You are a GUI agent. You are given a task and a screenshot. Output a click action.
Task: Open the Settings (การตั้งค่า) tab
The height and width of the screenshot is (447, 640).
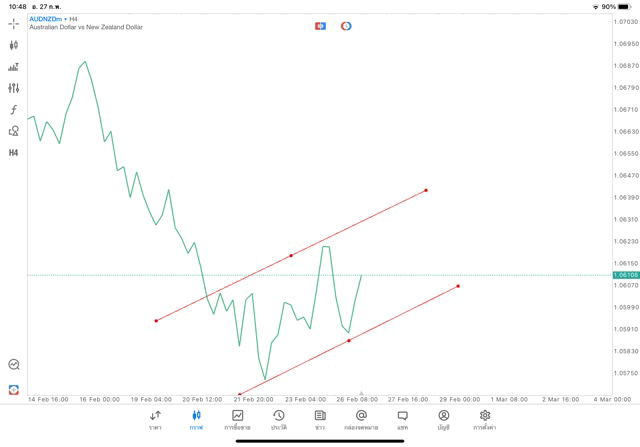pos(485,419)
